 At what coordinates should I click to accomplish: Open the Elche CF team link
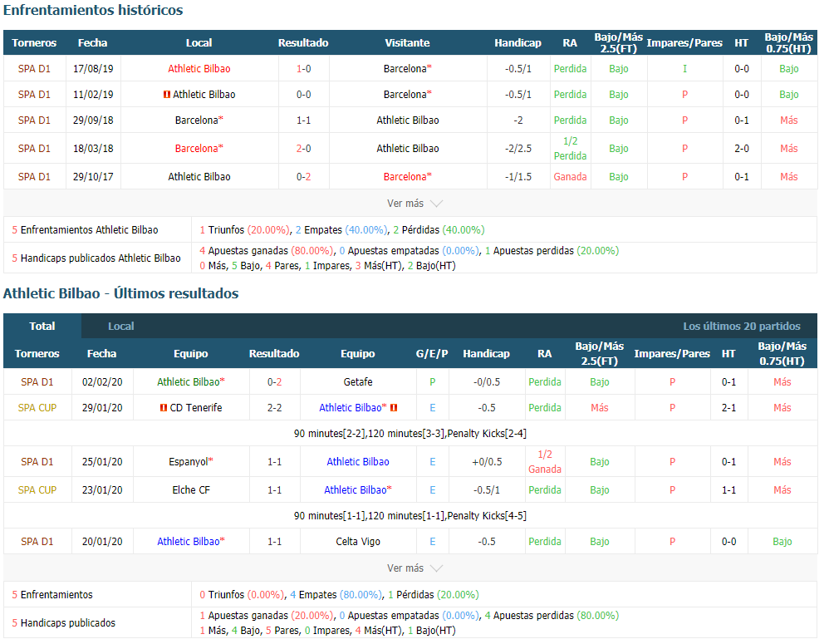191,490
